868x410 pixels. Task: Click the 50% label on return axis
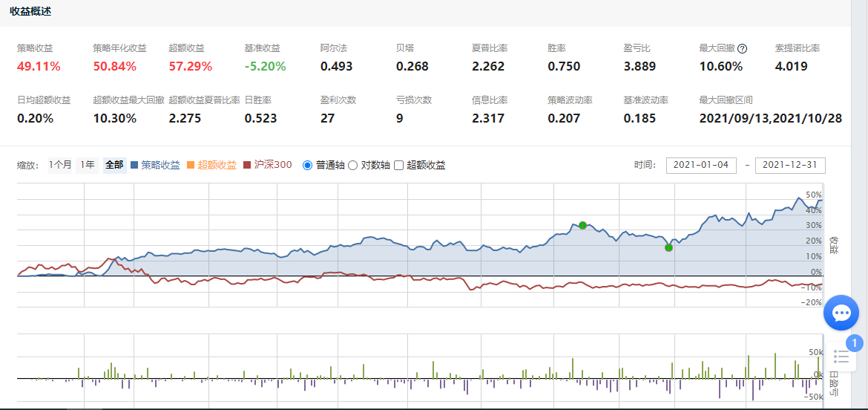click(x=814, y=195)
